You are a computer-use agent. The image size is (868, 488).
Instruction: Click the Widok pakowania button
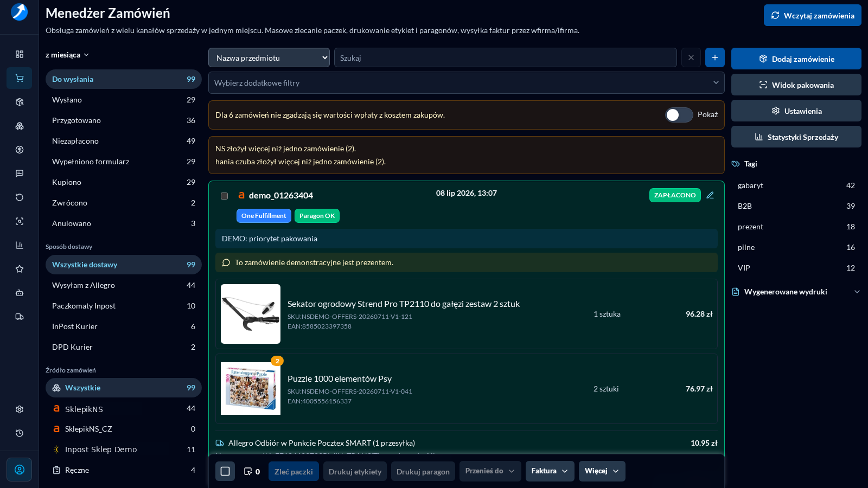pos(796,85)
